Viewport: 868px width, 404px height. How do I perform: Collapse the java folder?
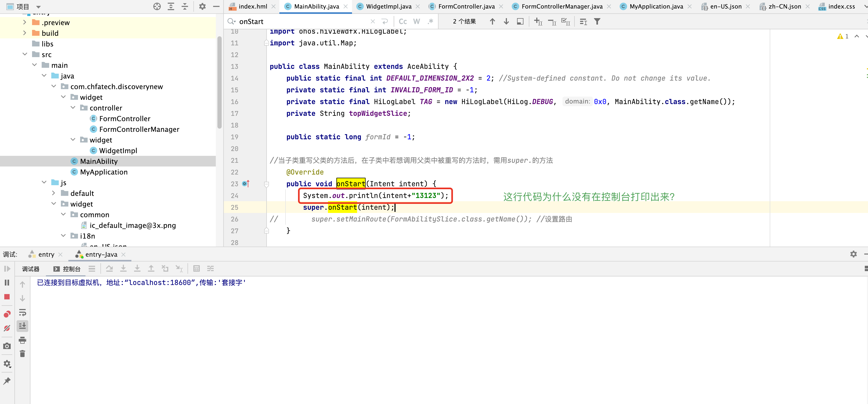(x=44, y=76)
